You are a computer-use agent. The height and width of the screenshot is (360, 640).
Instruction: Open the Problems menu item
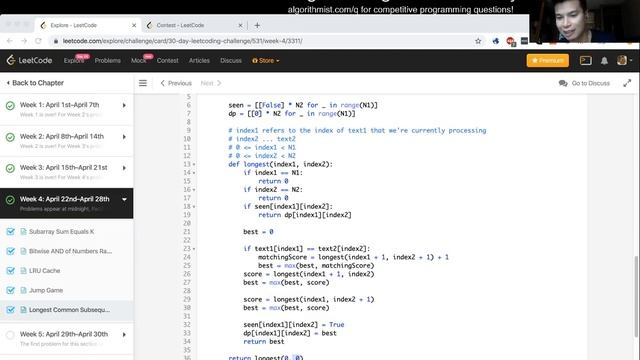107,60
